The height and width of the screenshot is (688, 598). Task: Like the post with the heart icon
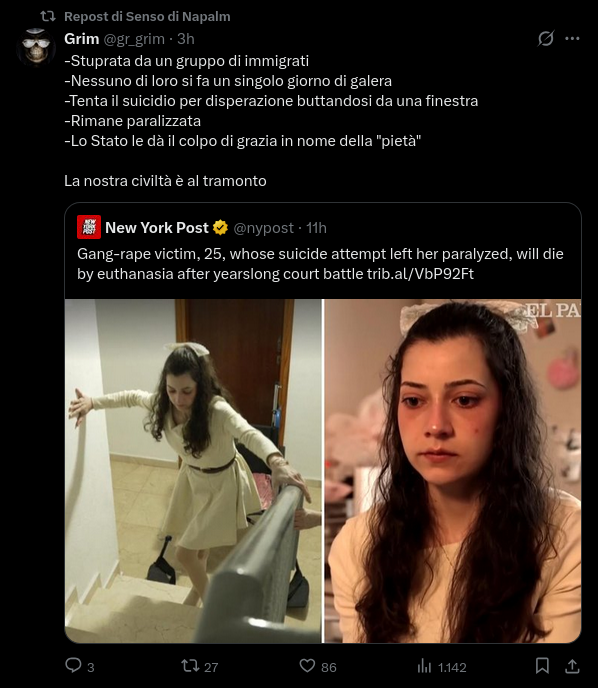(x=307, y=666)
